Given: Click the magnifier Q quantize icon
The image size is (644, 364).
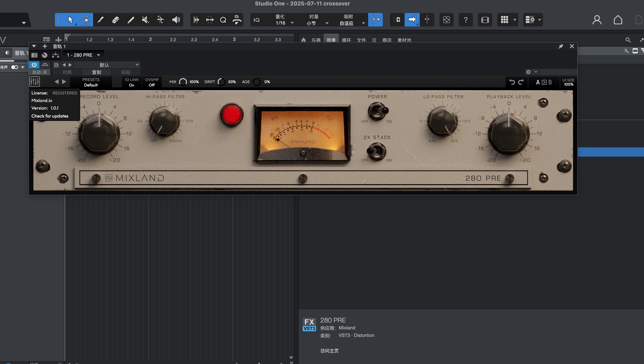Looking at the screenshot, I should (223, 20).
